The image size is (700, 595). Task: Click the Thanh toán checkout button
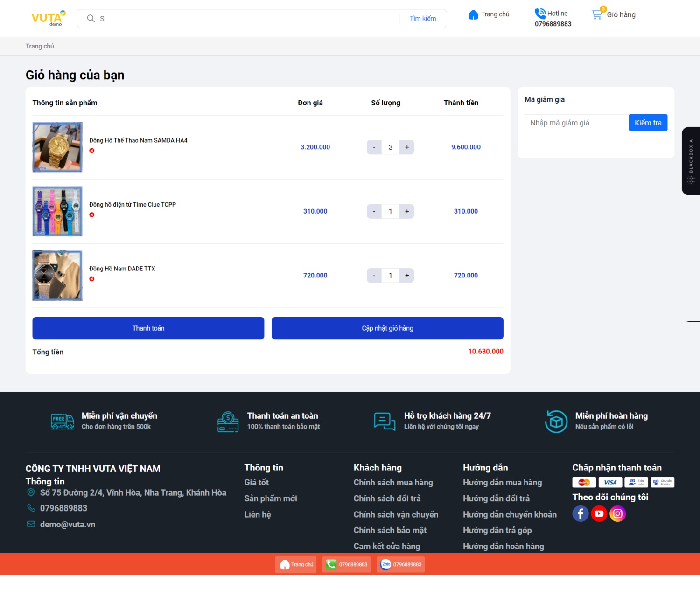click(148, 328)
